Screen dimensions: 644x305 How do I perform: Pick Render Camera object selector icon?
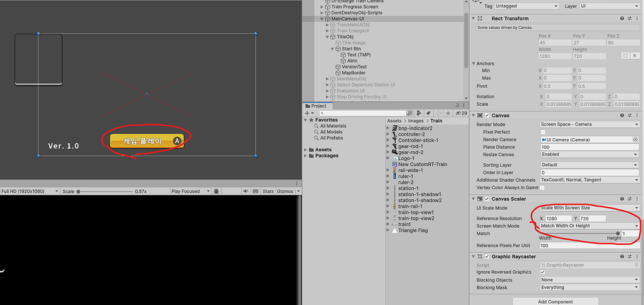[x=636, y=140]
